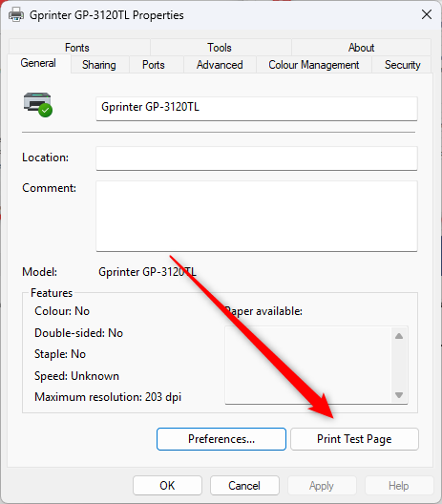Click the printer name text field
The height and width of the screenshot is (504, 442).
[257, 109]
